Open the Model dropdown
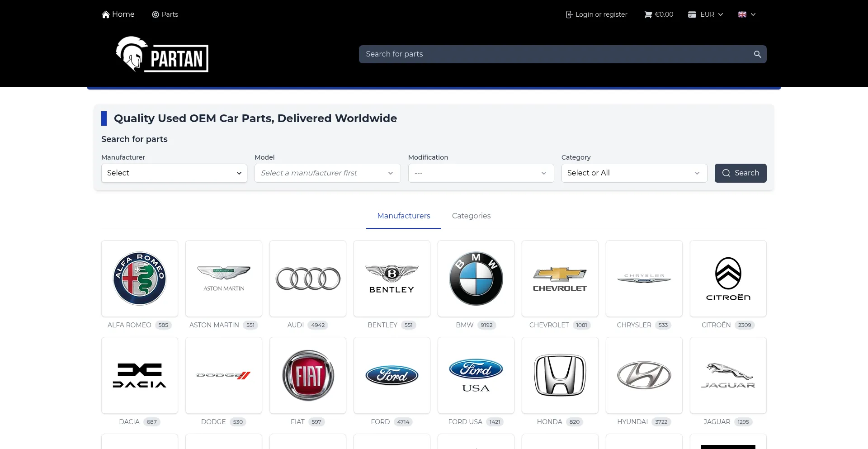The image size is (868, 449). coord(327,173)
